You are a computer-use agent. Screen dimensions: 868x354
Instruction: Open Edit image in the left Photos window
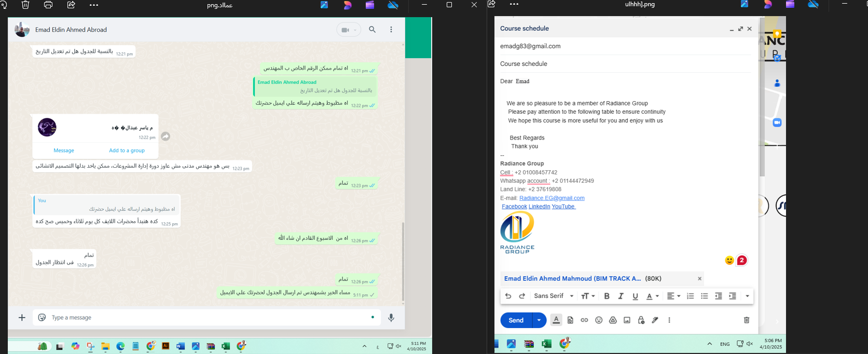click(x=324, y=5)
